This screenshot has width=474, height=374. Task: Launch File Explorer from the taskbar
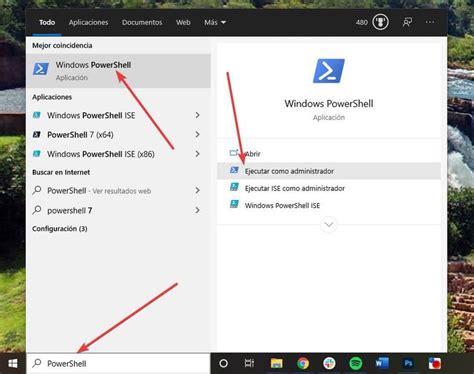point(276,363)
